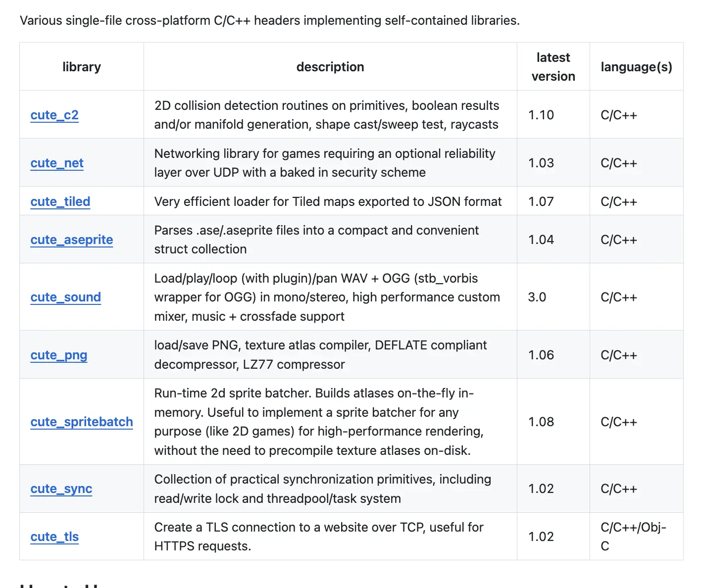
Task: Click the 'language(s)' column header
Action: point(637,67)
